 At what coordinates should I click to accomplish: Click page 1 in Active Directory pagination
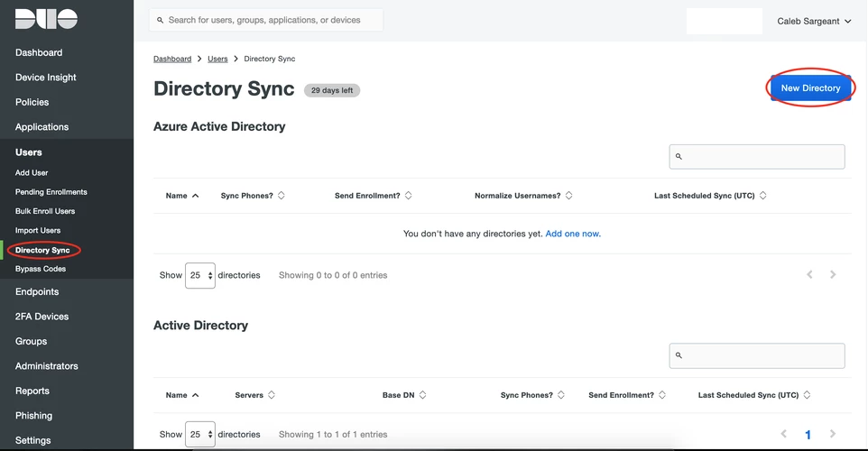click(x=808, y=435)
